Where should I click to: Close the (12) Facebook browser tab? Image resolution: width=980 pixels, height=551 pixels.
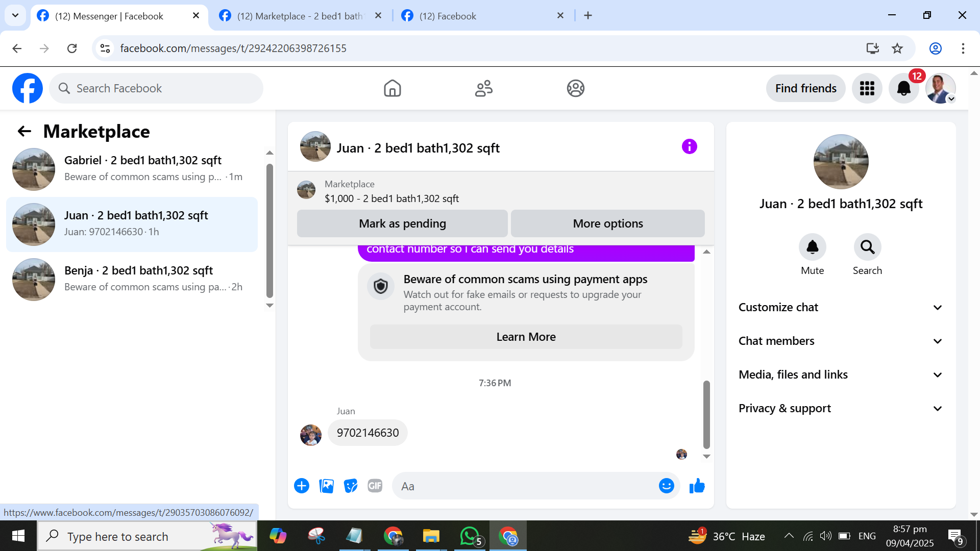[560, 16]
